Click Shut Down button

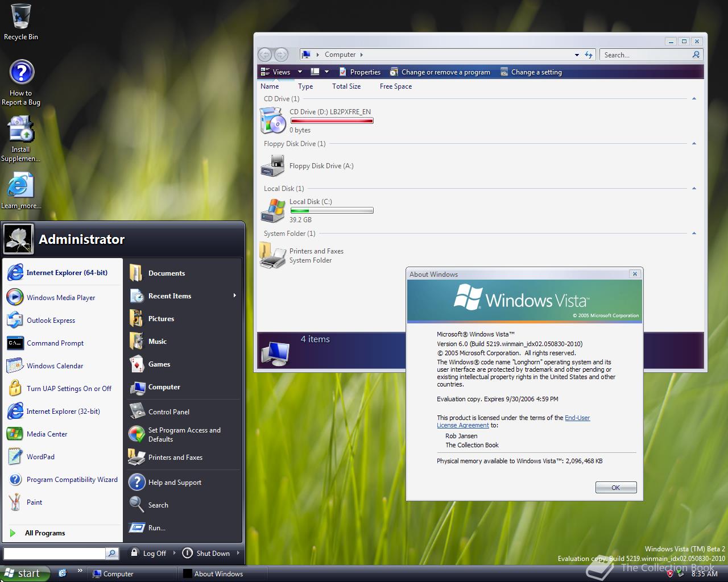tap(206, 553)
